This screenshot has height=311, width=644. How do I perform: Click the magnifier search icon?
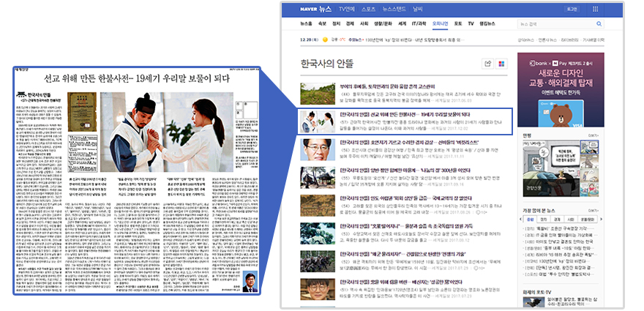click(599, 24)
